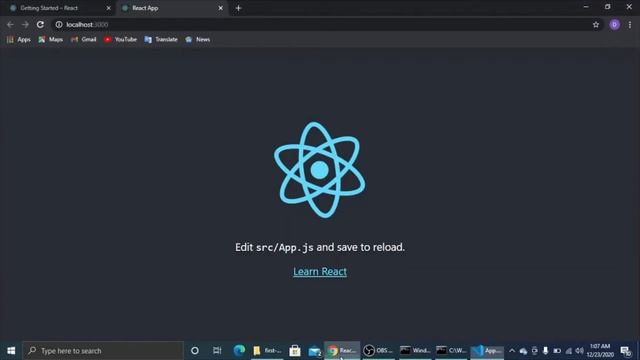Open the notification center icon
The width and height of the screenshot is (640, 360).
tap(625, 351)
